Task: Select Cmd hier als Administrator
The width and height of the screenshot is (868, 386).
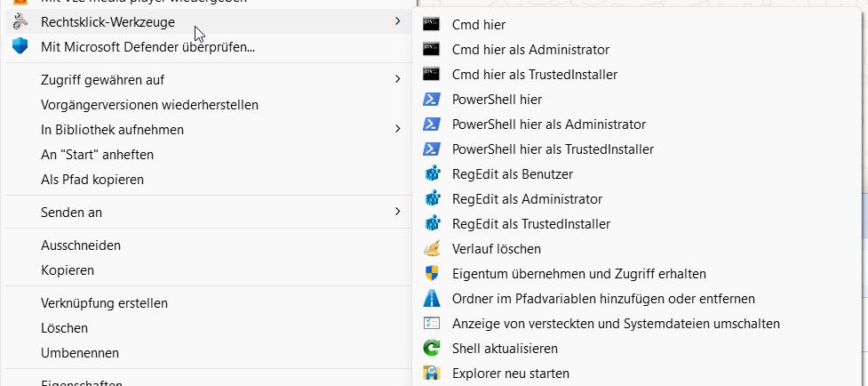Action: coord(530,50)
